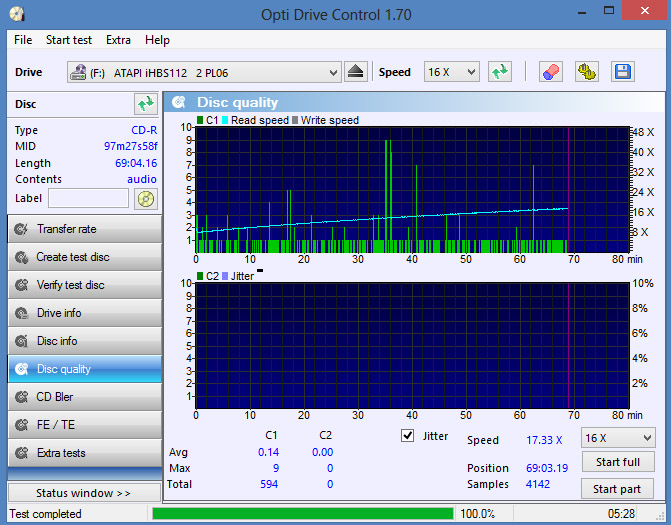
Task: Select the Create test disc tab
Action: [x=85, y=257]
